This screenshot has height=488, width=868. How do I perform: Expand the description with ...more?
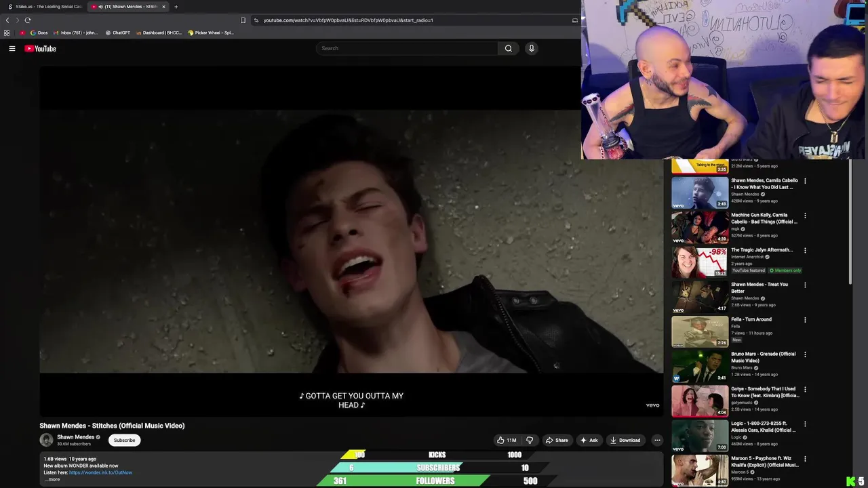52,479
